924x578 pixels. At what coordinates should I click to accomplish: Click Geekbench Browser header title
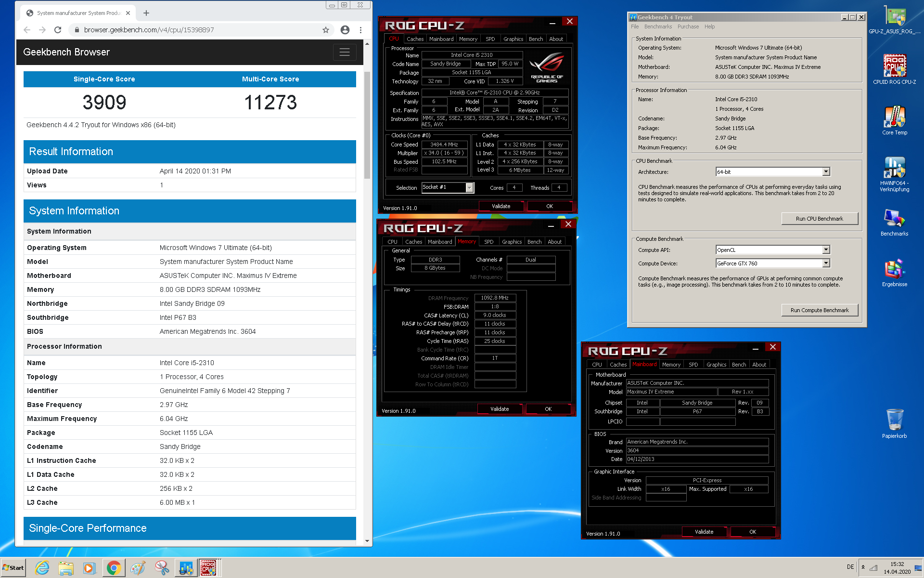point(66,52)
